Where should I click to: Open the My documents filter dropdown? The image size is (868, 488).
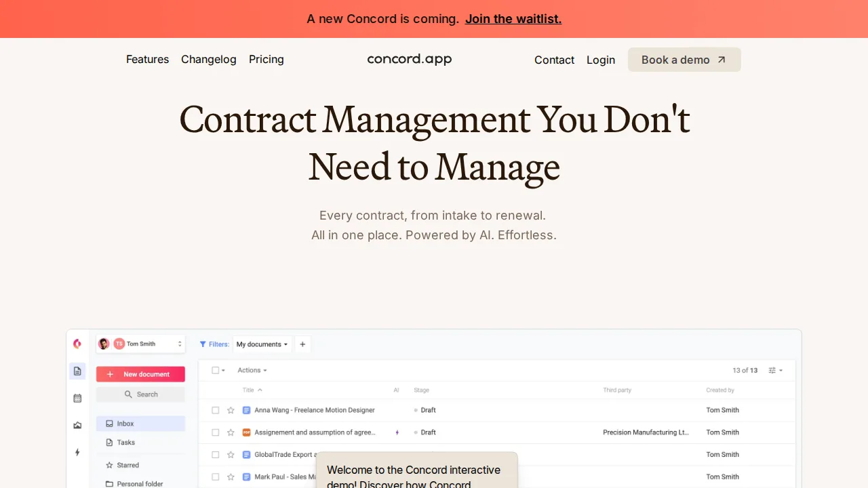[x=262, y=344]
